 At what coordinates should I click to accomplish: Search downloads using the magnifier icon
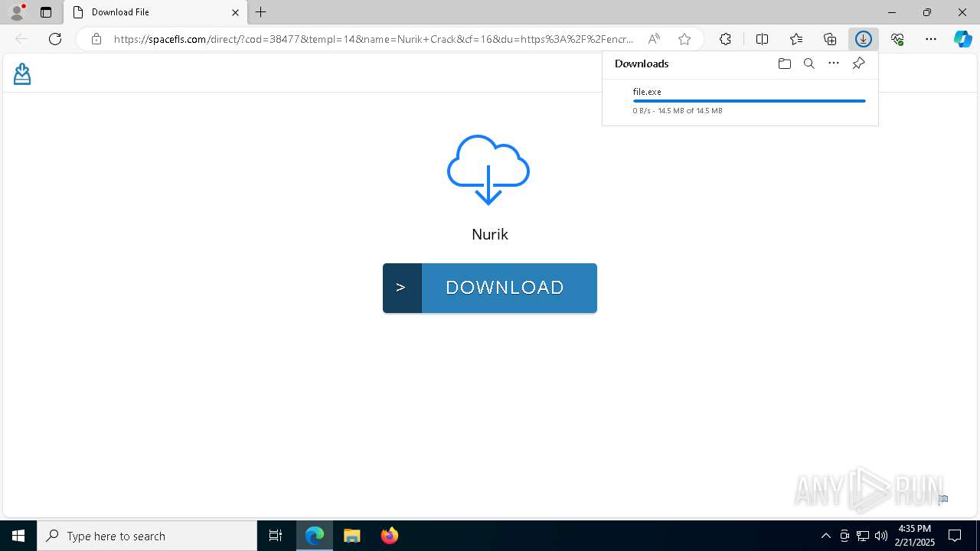pos(808,64)
